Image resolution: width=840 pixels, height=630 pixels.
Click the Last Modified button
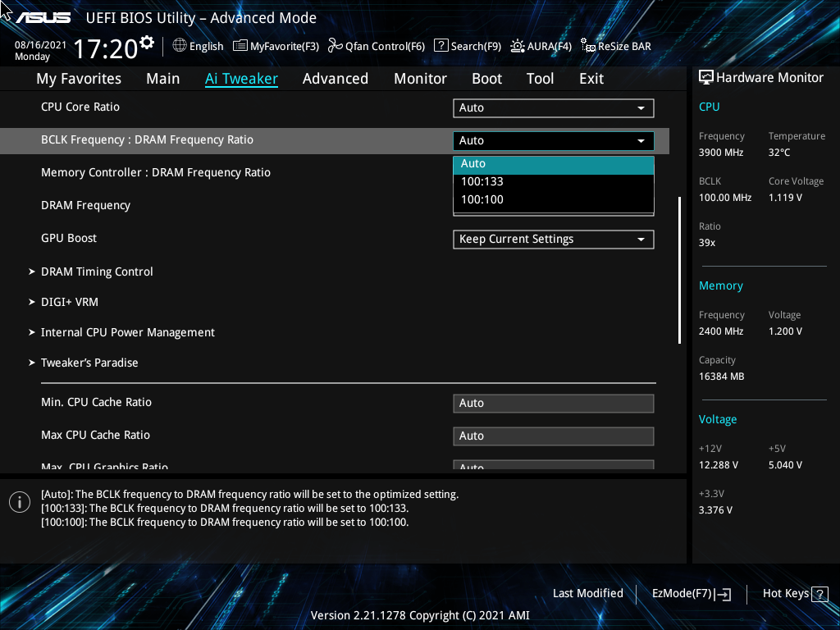point(587,594)
